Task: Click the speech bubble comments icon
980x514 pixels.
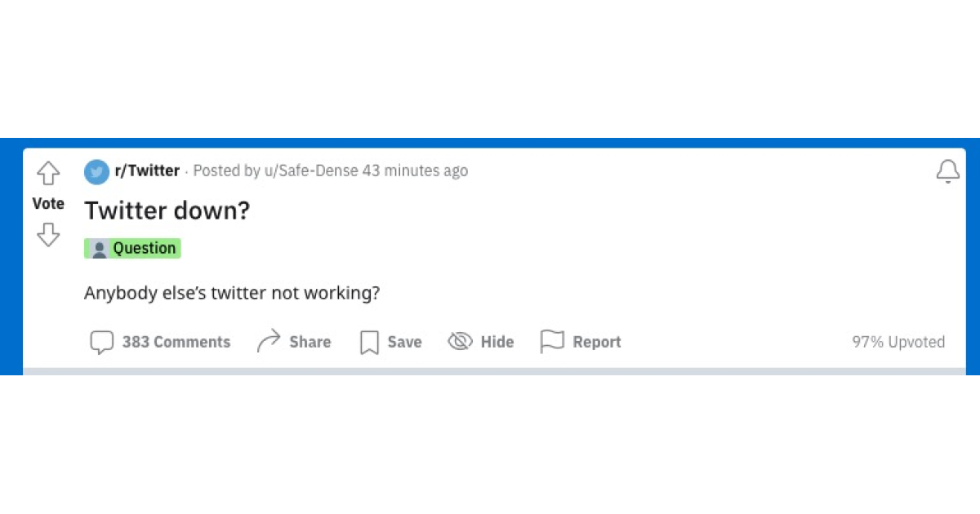Action: (x=101, y=342)
